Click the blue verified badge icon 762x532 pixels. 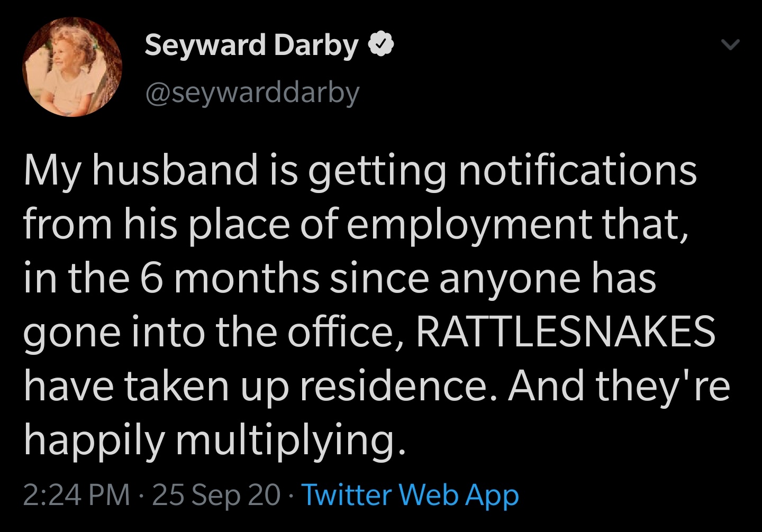click(381, 45)
